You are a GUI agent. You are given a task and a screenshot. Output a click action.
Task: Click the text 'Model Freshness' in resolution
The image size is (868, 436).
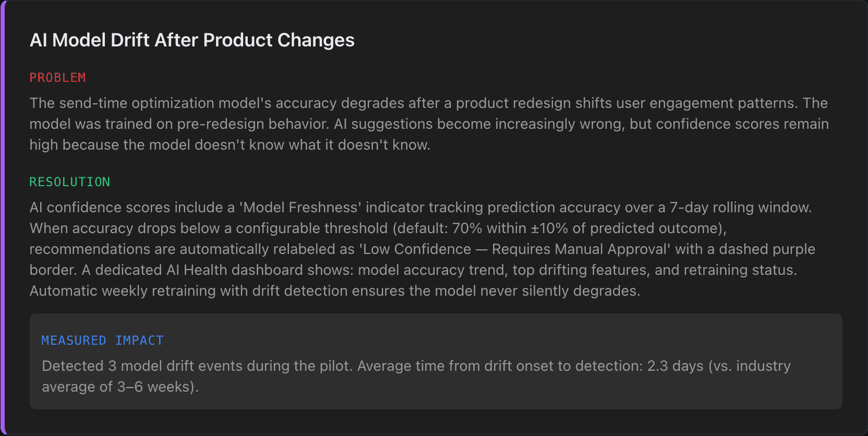tap(300, 208)
